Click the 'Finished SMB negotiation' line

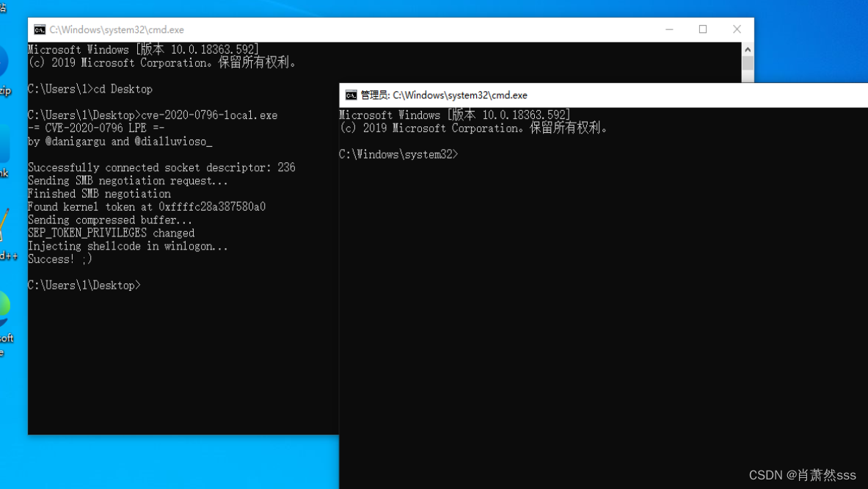100,194
